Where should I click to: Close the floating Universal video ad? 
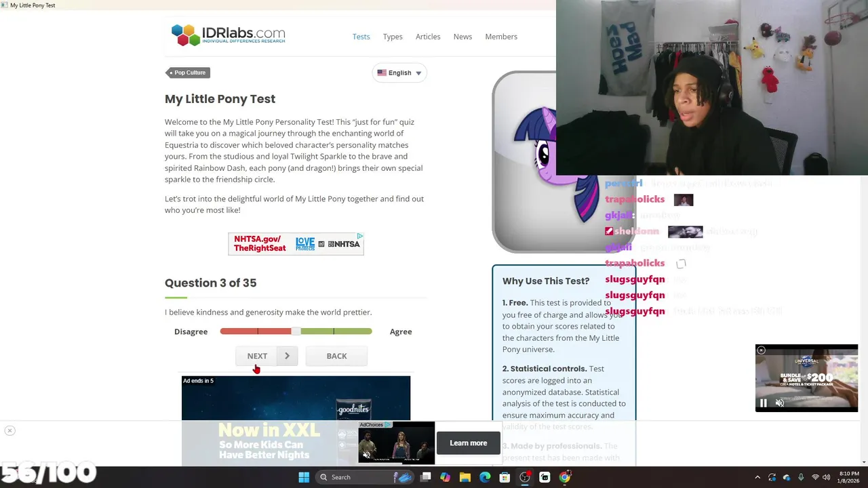coord(761,350)
